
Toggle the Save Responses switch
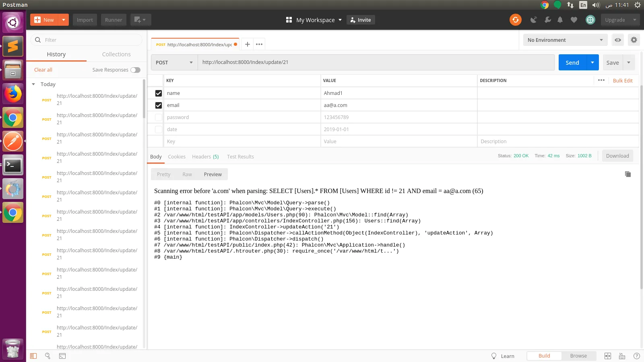136,70
